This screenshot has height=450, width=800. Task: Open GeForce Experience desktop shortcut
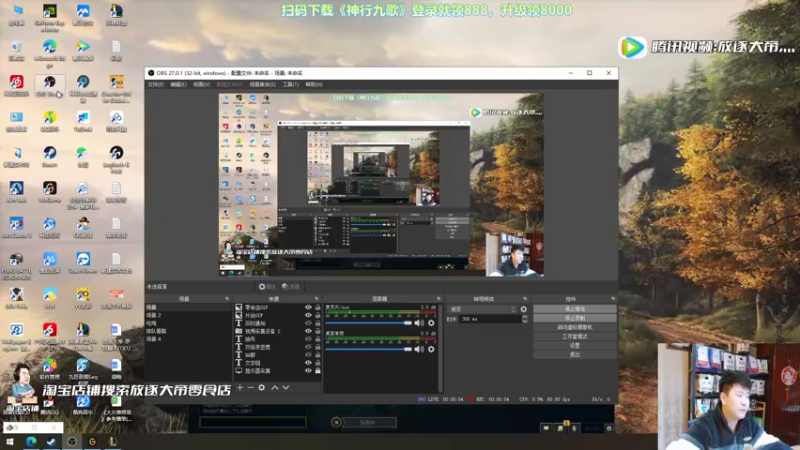click(x=49, y=17)
